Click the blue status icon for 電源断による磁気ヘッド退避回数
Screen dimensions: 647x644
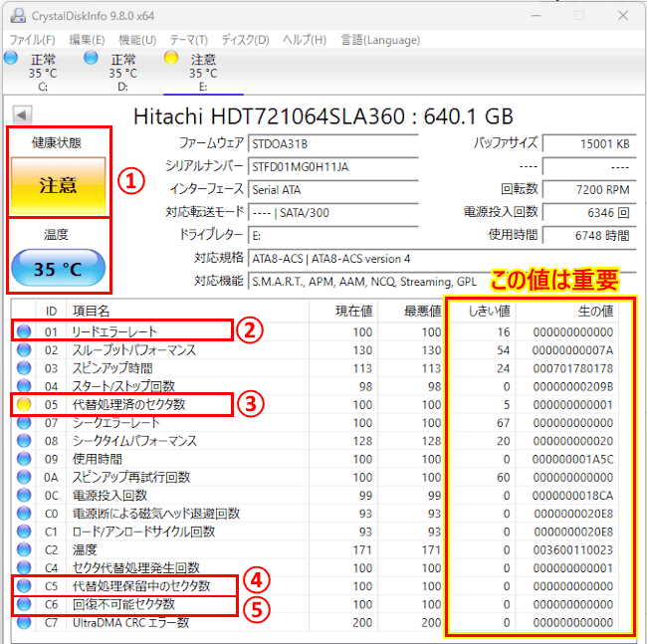click(x=24, y=513)
